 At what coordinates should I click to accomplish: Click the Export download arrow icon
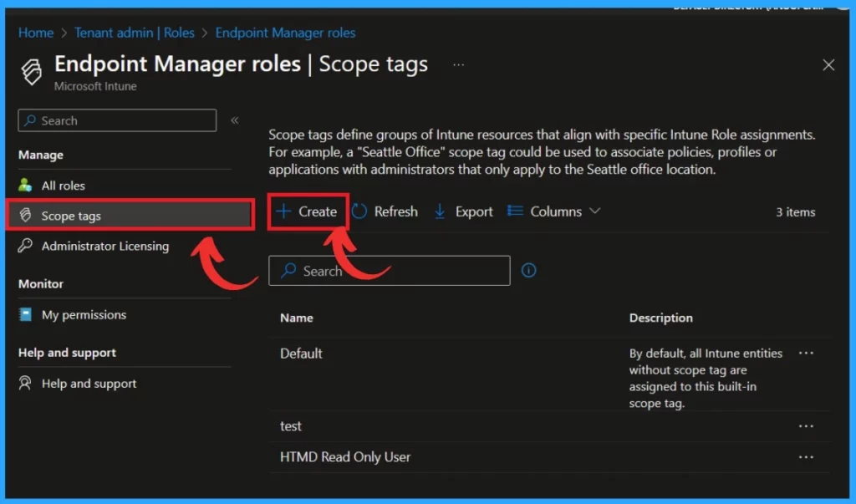click(x=440, y=211)
